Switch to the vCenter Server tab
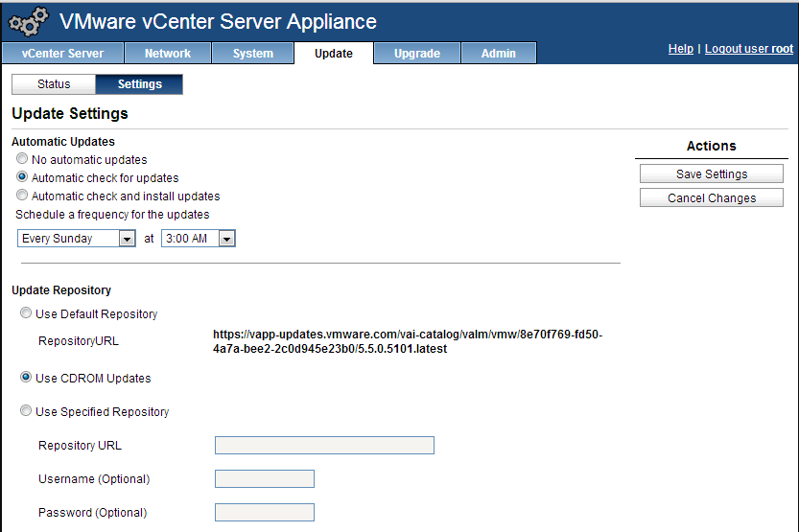The height and width of the screenshot is (532, 799). point(61,54)
